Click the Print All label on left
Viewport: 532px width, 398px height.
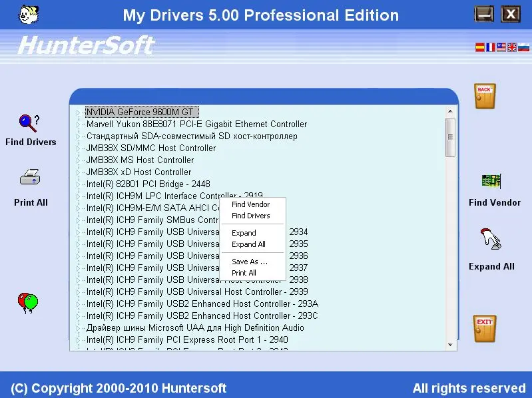[31, 203]
